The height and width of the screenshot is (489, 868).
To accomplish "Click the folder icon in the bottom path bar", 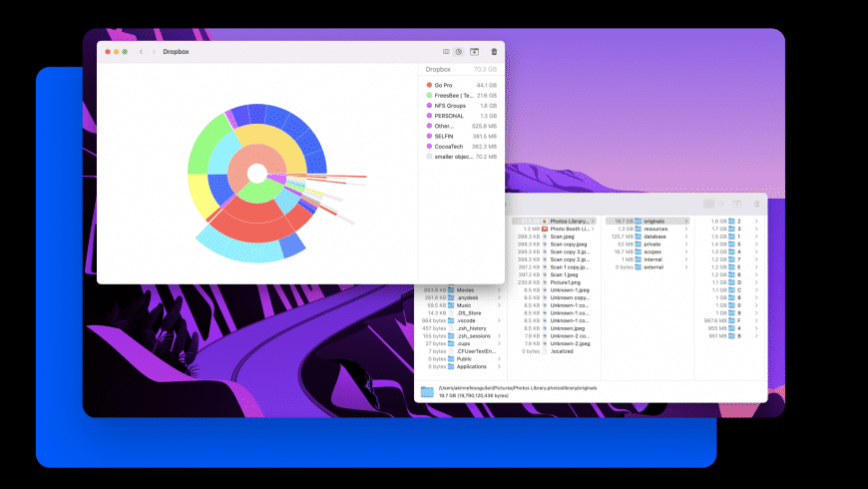I will [427, 391].
